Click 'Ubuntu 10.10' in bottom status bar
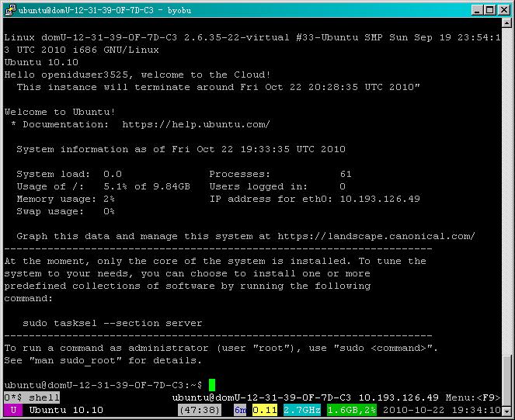 click(x=66, y=410)
